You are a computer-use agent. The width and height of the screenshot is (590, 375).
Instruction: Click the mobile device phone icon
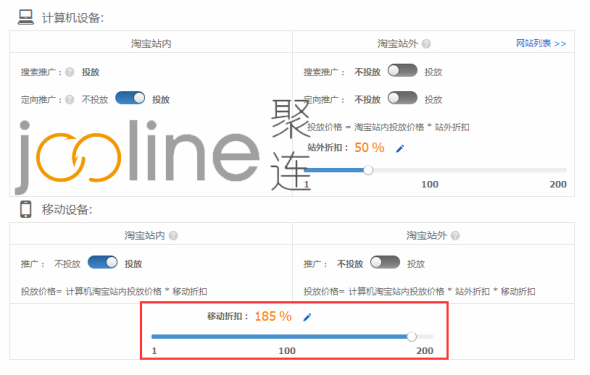tap(26, 209)
